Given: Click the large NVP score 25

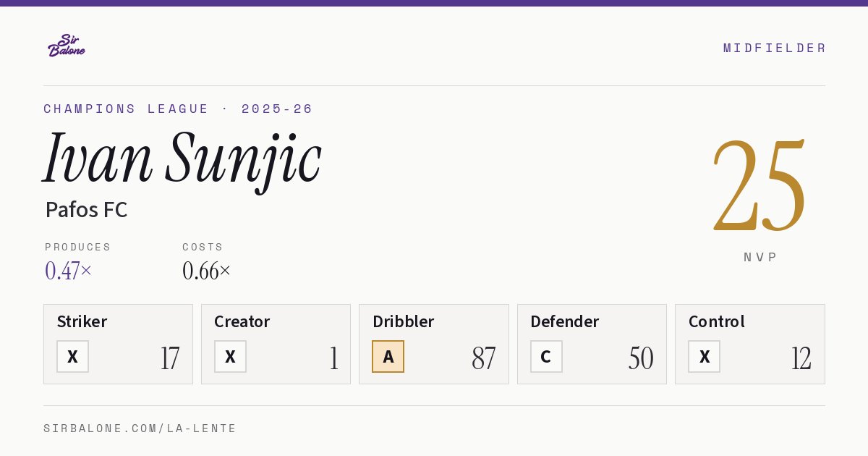Looking at the screenshot, I should click(x=759, y=186).
